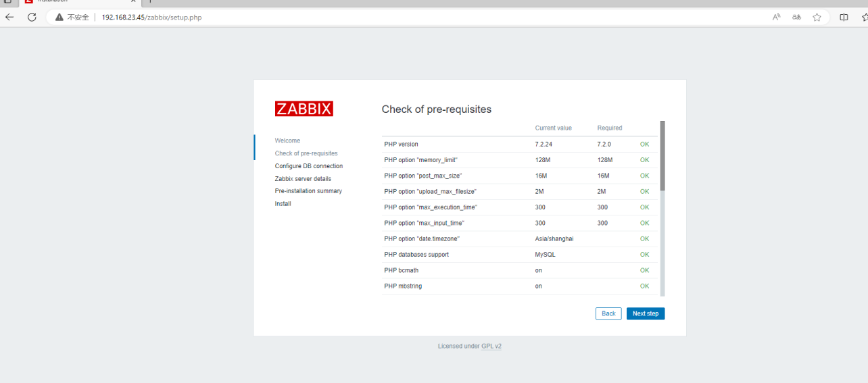Click OK status in PHP mbstring row
Image resolution: width=868 pixels, height=383 pixels.
coord(644,286)
